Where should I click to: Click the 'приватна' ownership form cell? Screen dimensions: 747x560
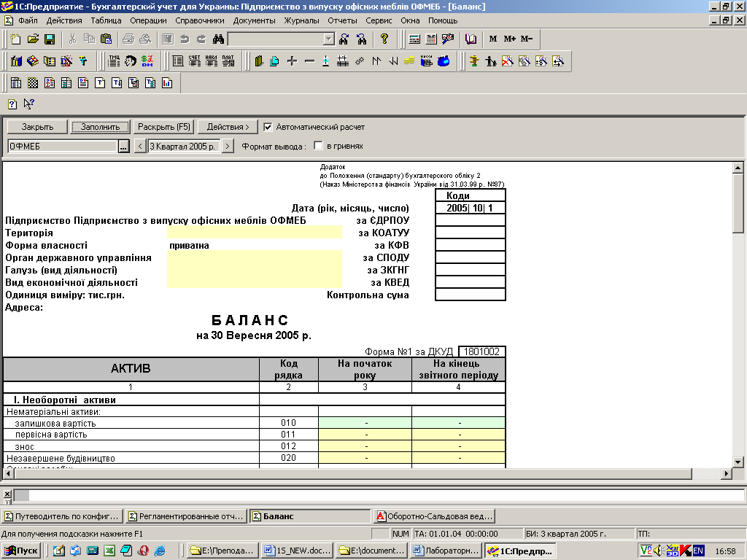click(x=255, y=245)
